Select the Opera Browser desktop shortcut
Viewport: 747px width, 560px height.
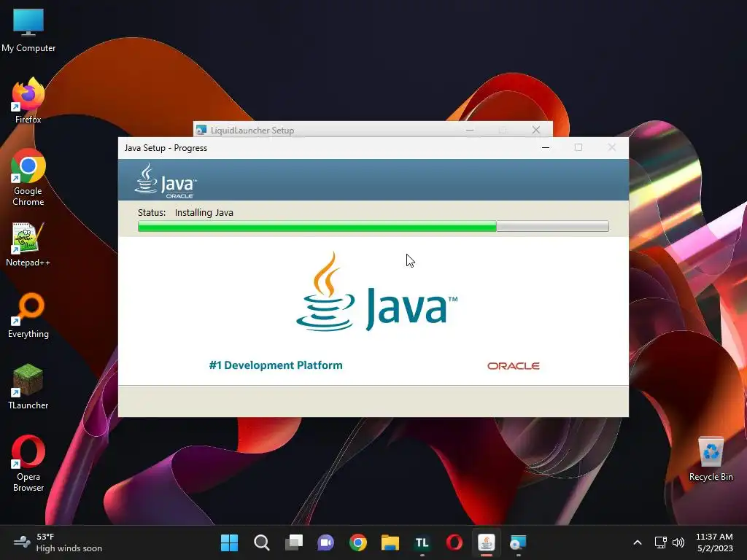pos(28,463)
